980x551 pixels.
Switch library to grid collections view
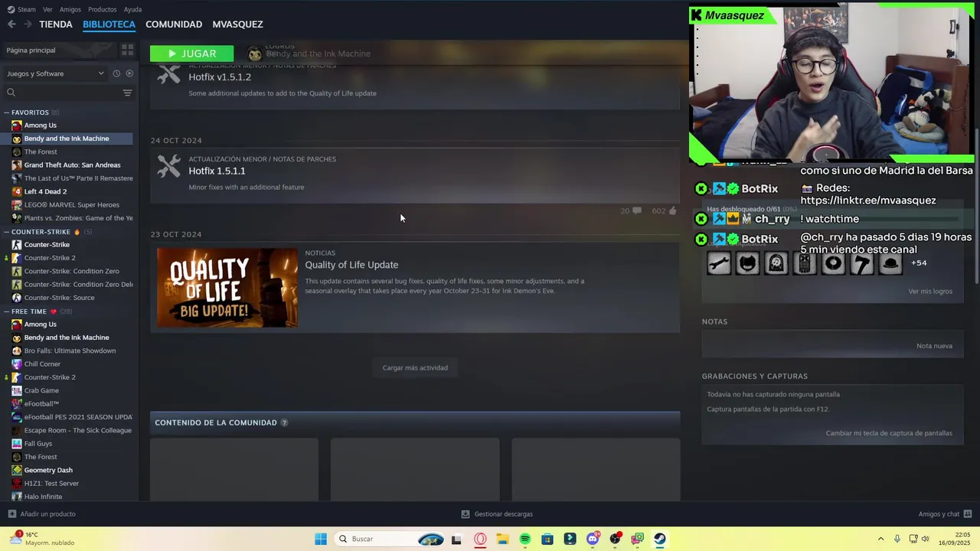pyautogui.click(x=127, y=50)
